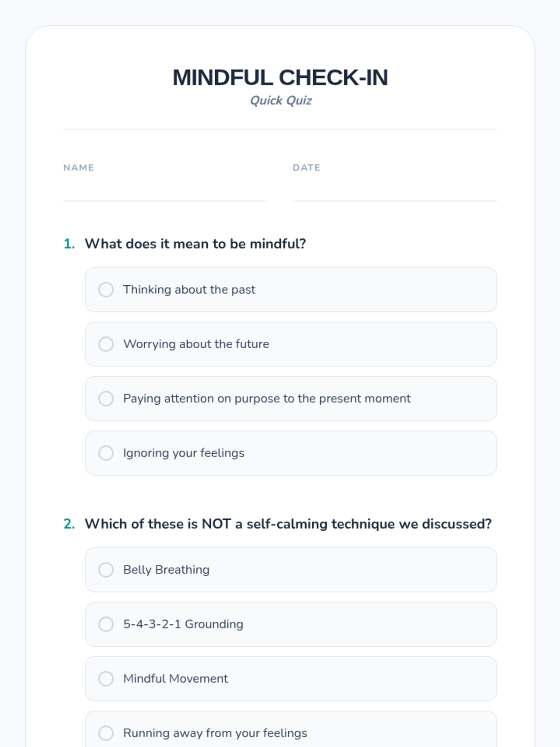Click the 'Mindful Movement' answer label text
The width and height of the screenshot is (560, 747).
tap(175, 679)
